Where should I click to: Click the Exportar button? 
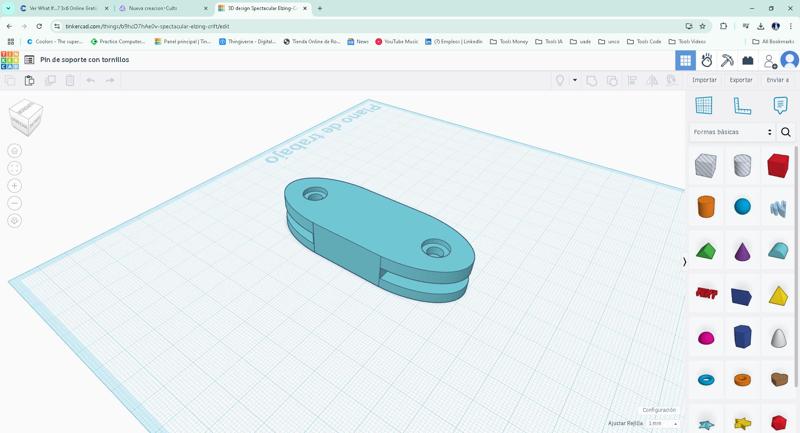(741, 80)
